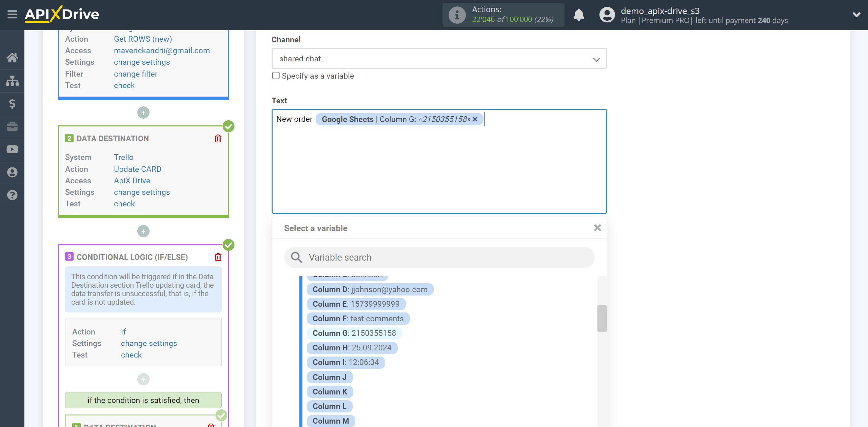Click change settings in Conditional Logic block
868x427 pixels.
click(x=149, y=343)
